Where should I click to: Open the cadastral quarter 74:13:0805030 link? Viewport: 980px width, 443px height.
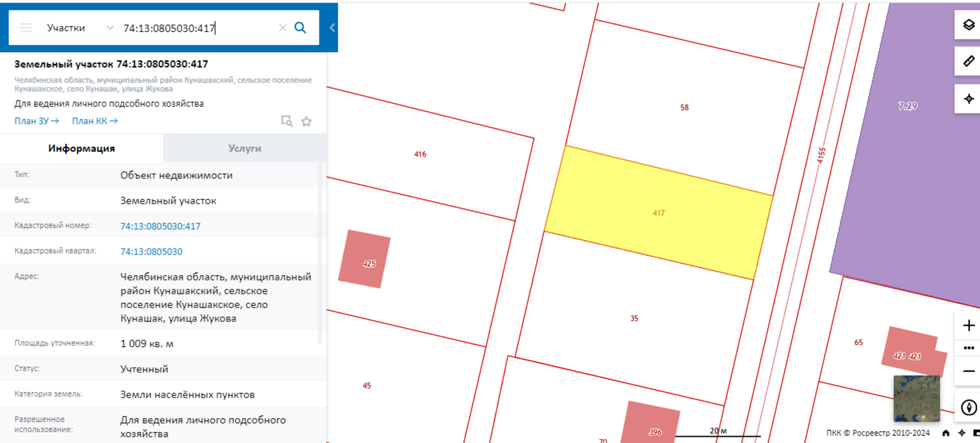tap(151, 252)
